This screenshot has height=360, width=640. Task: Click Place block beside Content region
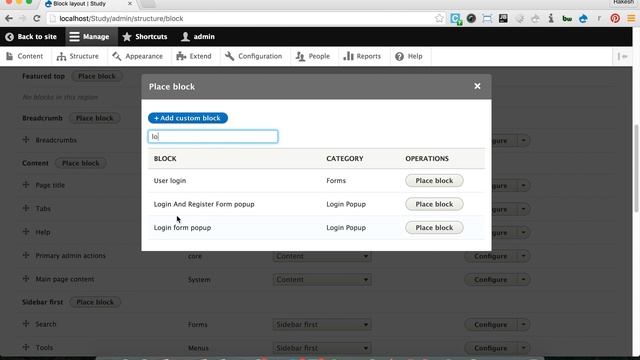click(80, 163)
